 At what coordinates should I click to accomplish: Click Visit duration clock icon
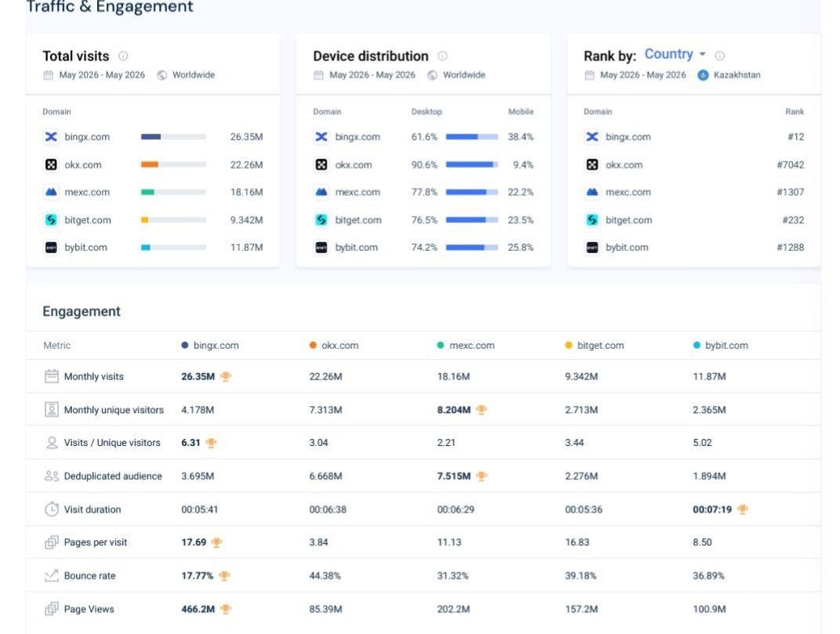52,509
